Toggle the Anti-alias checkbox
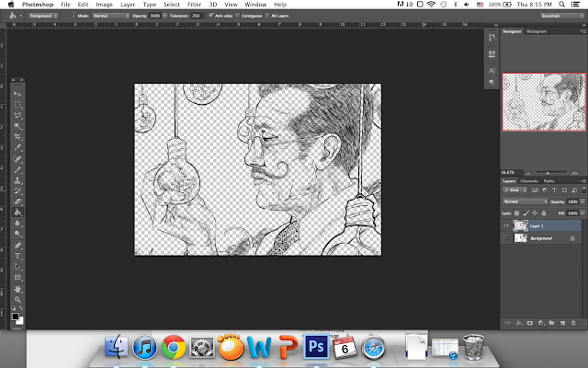This screenshot has height=368, width=588. click(210, 16)
